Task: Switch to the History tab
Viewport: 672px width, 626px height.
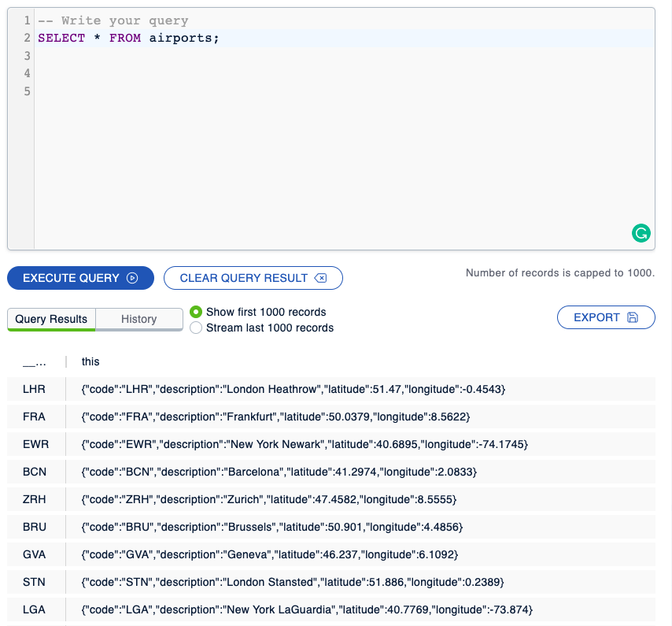Action: [138, 319]
